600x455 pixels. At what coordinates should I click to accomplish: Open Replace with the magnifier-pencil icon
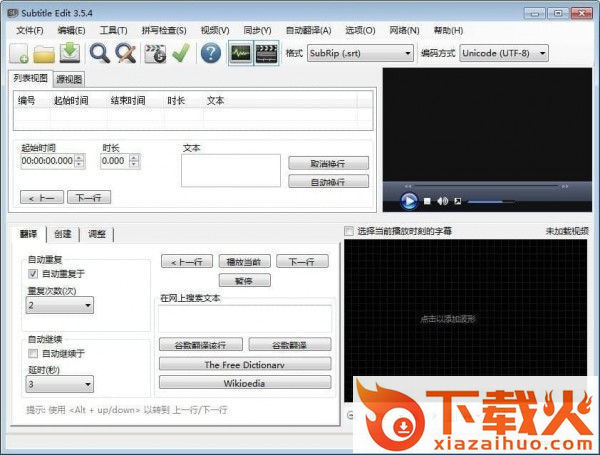tap(126, 53)
